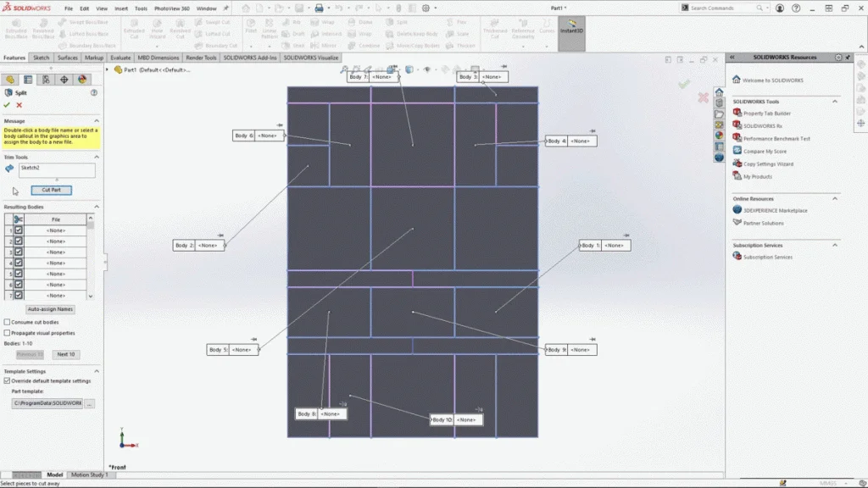Viewport: 868px width, 488px height.
Task: Open the Design Library task pane icon
Action: point(720,102)
